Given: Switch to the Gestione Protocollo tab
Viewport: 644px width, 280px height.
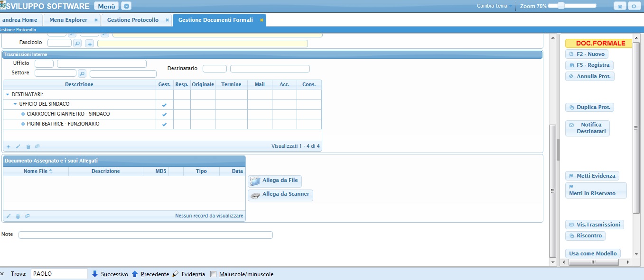Looking at the screenshot, I should pos(132,20).
